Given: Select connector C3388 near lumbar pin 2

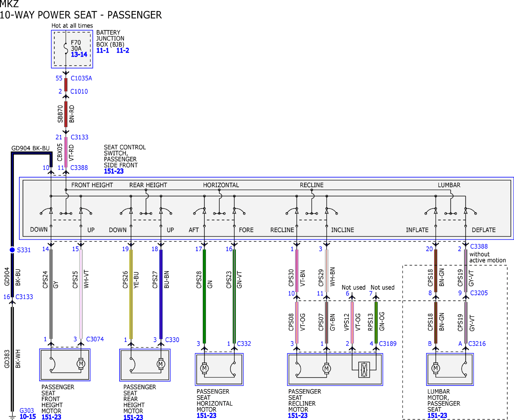Looking at the screenshot, I should pos(479,246).
